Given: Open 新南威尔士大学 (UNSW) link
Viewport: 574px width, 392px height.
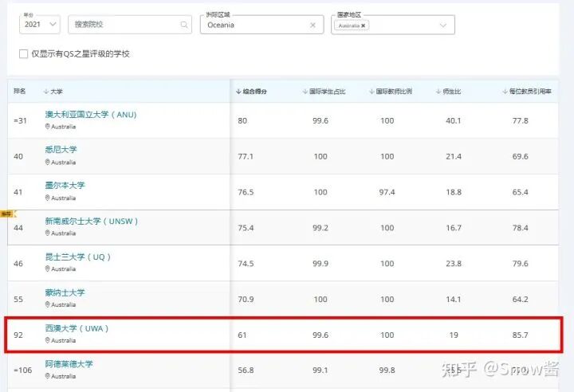Looking at the screenshot, I should click(92, 221).
